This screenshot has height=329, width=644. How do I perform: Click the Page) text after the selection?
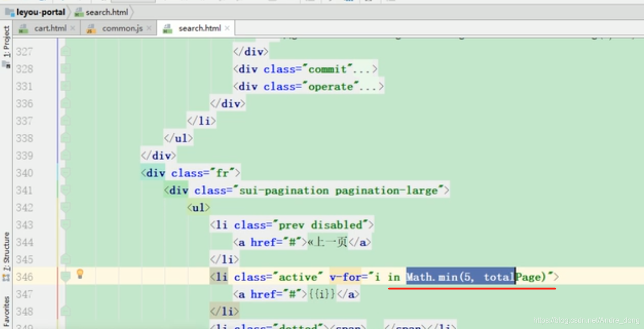tap(531, 277)
